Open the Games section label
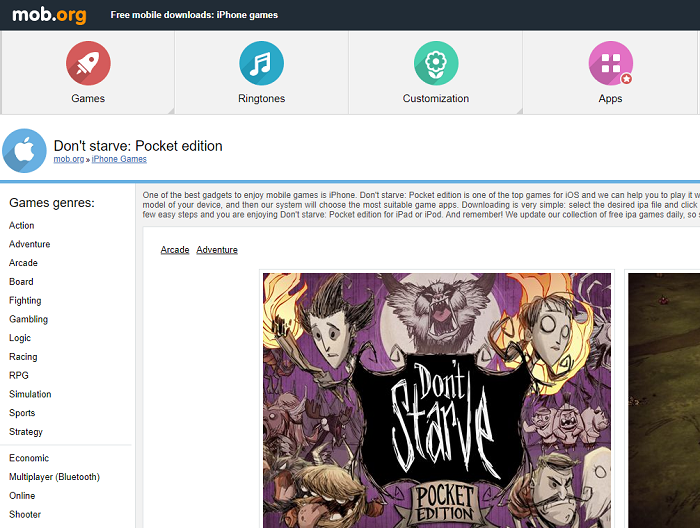This screenshot has height=528, width=700. pos(88,99)
